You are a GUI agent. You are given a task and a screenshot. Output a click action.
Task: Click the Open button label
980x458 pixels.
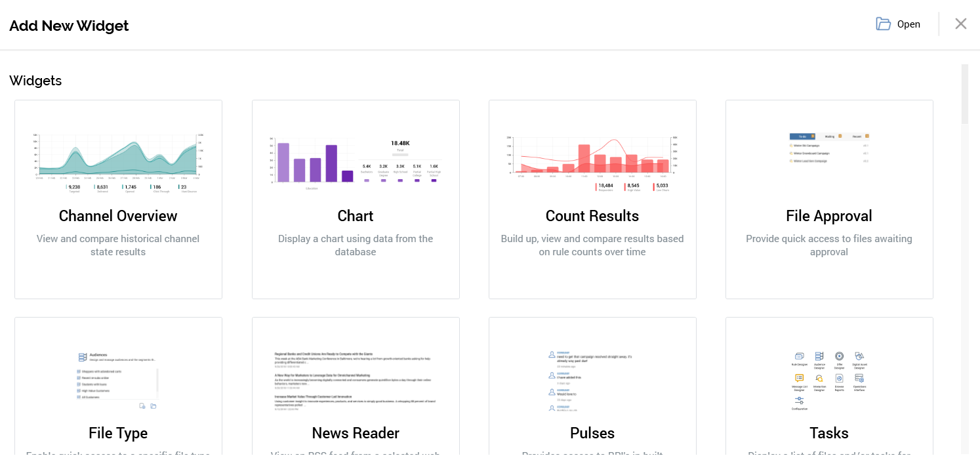click(909, 24)
